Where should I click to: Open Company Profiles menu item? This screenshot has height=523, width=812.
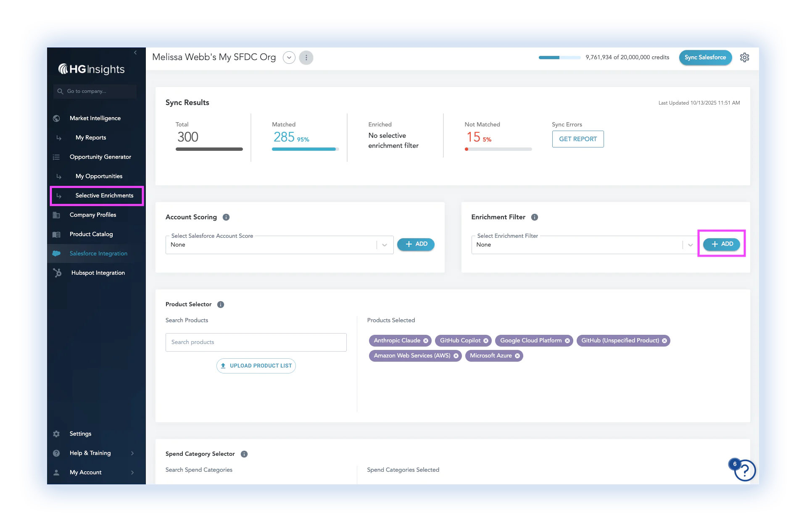(93, 215)
